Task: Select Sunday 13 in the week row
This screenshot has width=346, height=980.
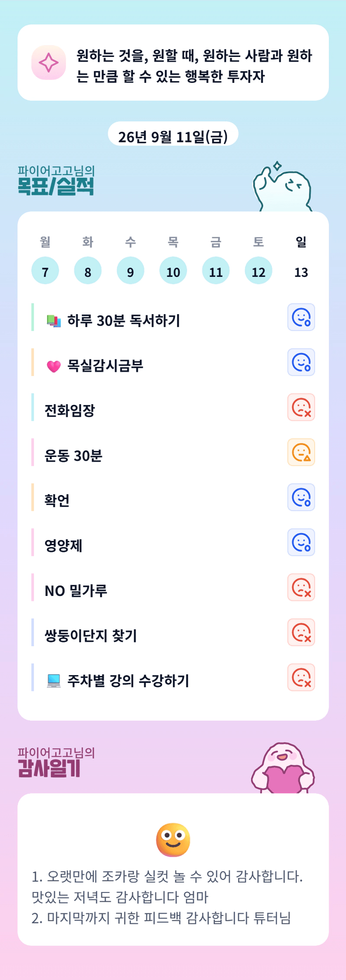Action: pyautogui.click(x=301, y=272)
